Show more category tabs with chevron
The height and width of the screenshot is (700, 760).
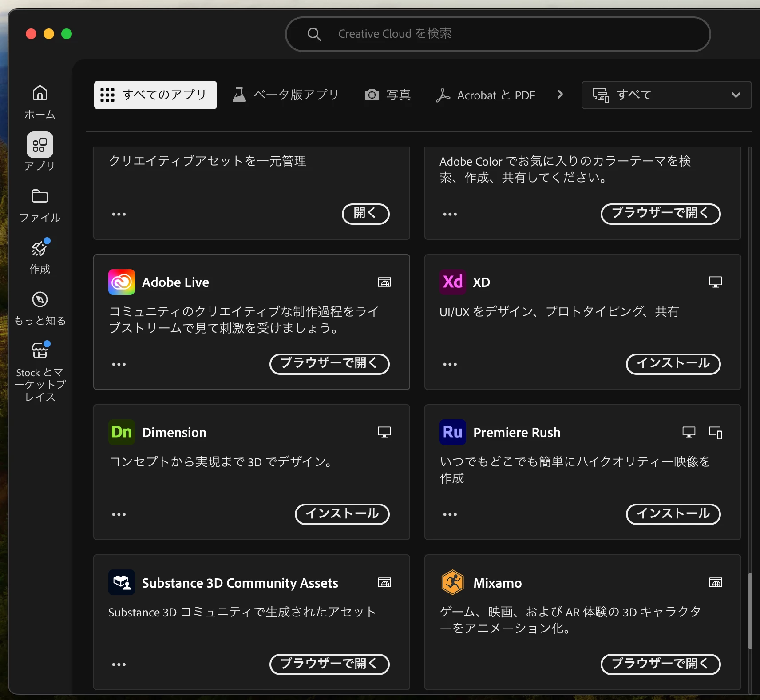pyautogui.click(x=560, y=95)
